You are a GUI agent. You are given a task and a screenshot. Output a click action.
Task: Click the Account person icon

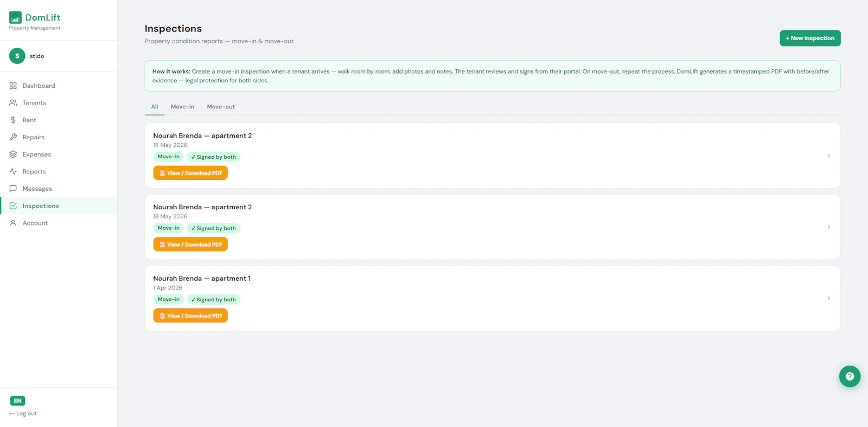[13, 223]
